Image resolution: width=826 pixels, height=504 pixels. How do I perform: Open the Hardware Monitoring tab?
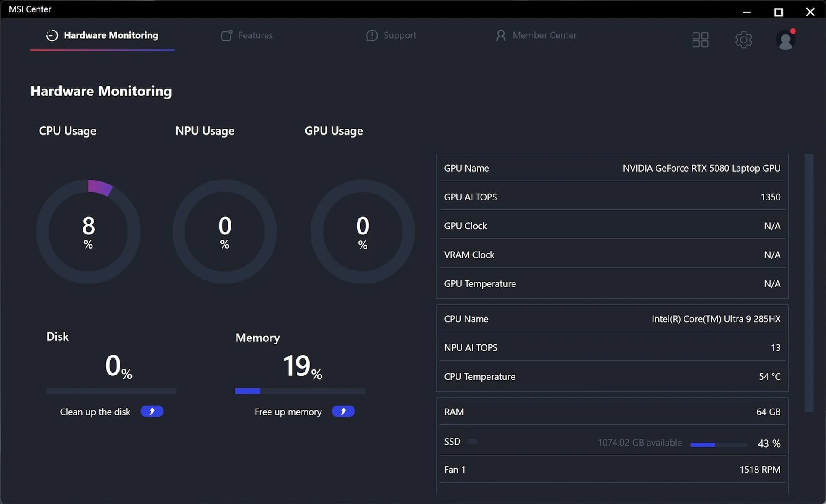102,36
